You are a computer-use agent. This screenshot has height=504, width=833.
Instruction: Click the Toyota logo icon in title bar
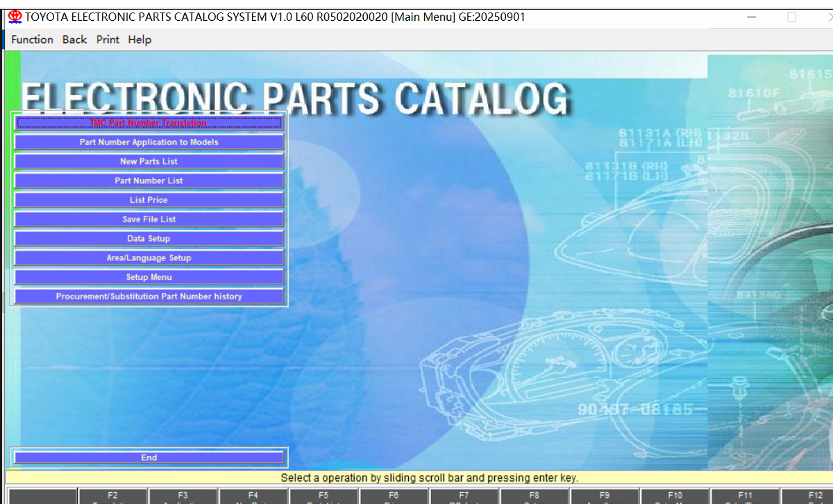(15, 17)
